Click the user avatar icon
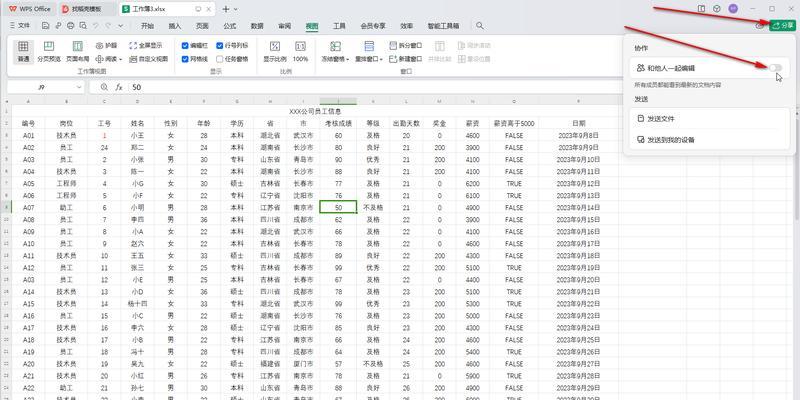Image resolution: width=800 pixels, height=400 pixels. tap(733, 9)
